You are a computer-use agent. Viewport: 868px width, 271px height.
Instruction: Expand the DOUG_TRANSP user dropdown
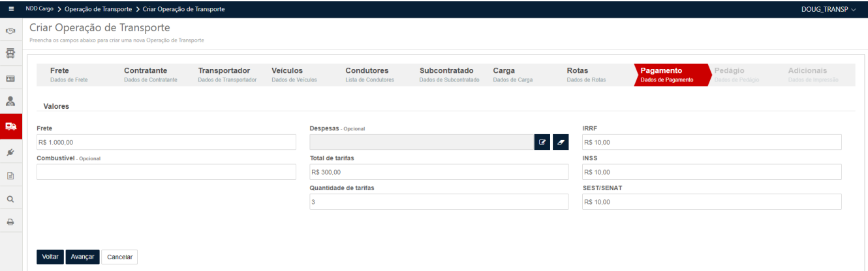tap(828, 8)
